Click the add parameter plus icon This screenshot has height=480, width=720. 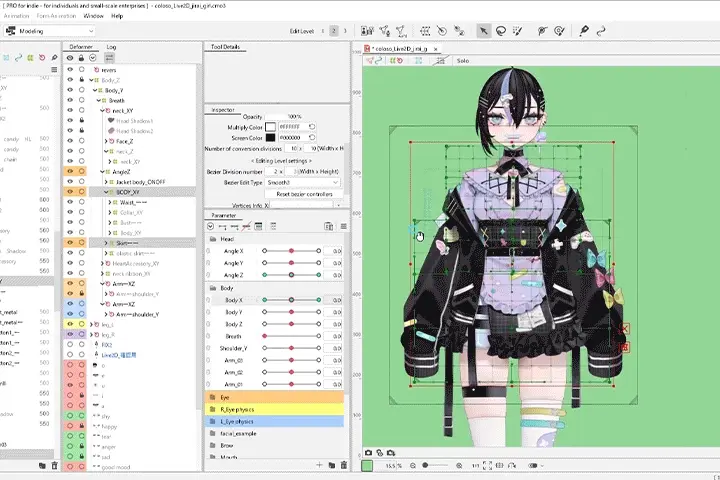[x=319, y=465]
